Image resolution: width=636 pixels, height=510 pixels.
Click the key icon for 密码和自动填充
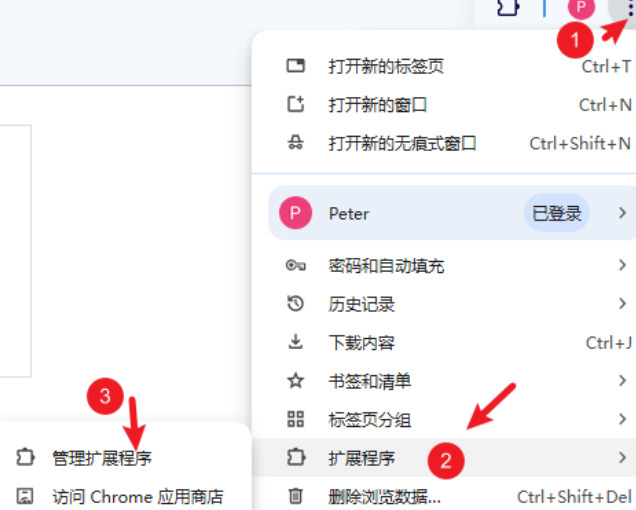click(x=295, y=266)
